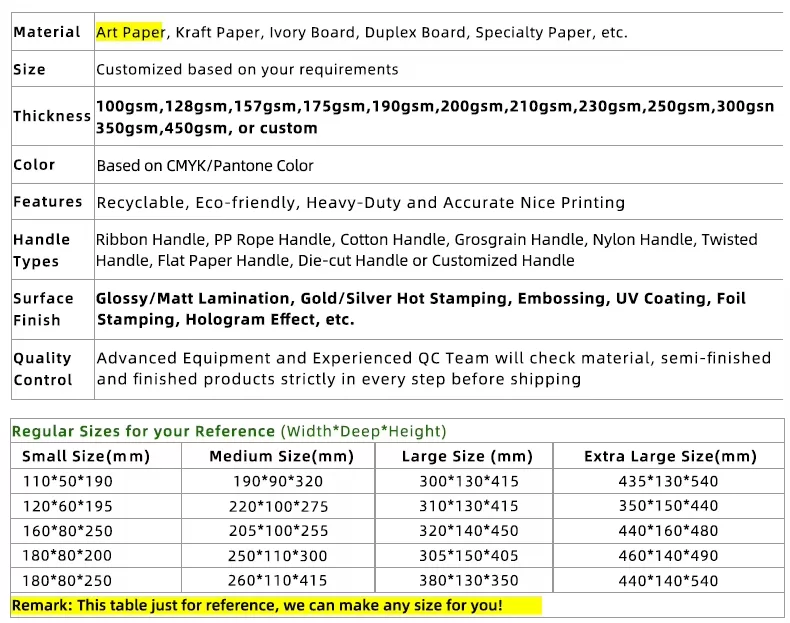Click the Medium Size(mm) column header
This screenshot has width=790, height=623.
coord(281,456)
